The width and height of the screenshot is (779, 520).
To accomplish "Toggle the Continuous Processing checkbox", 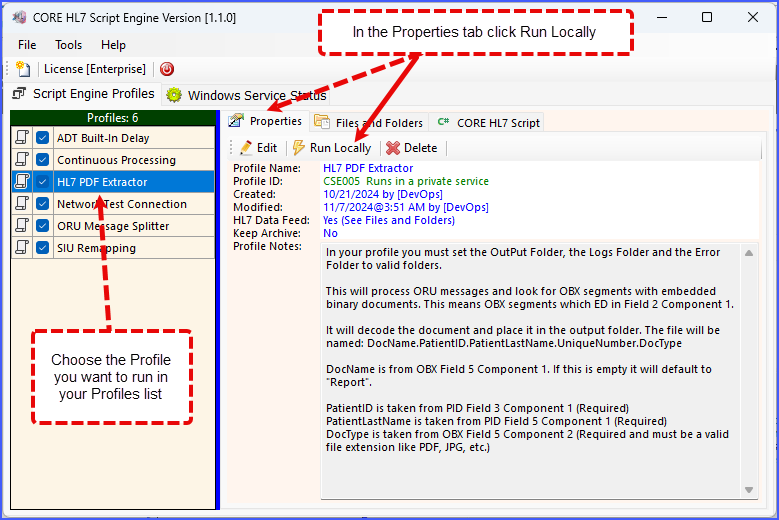I will [43, 159].
